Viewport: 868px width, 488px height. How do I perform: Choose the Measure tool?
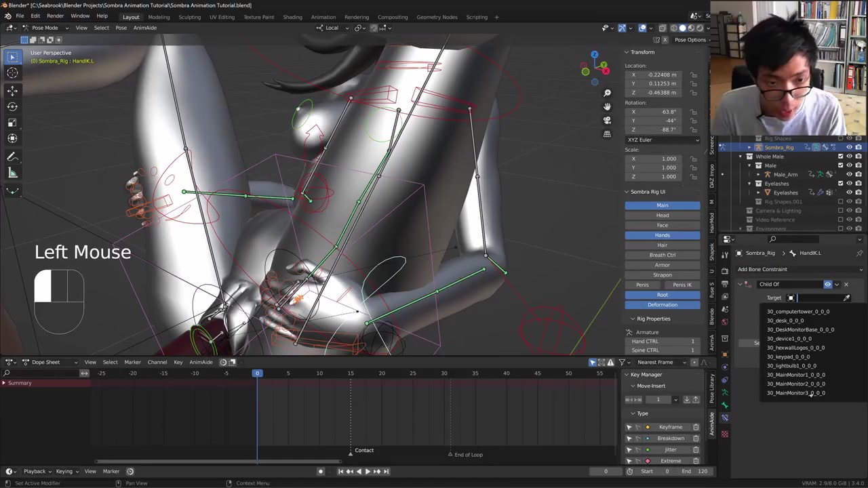[12, 173]
